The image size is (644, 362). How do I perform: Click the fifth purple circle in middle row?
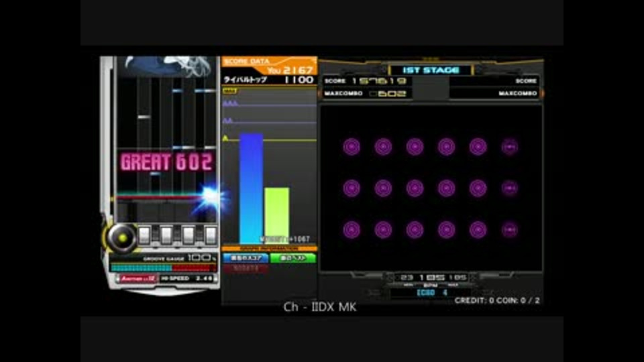click(478, 188)
